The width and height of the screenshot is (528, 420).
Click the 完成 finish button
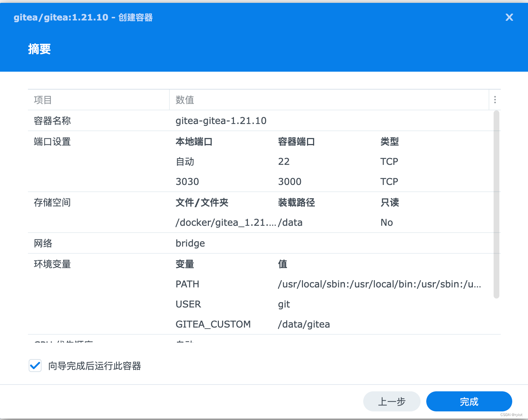pos(469,401)
